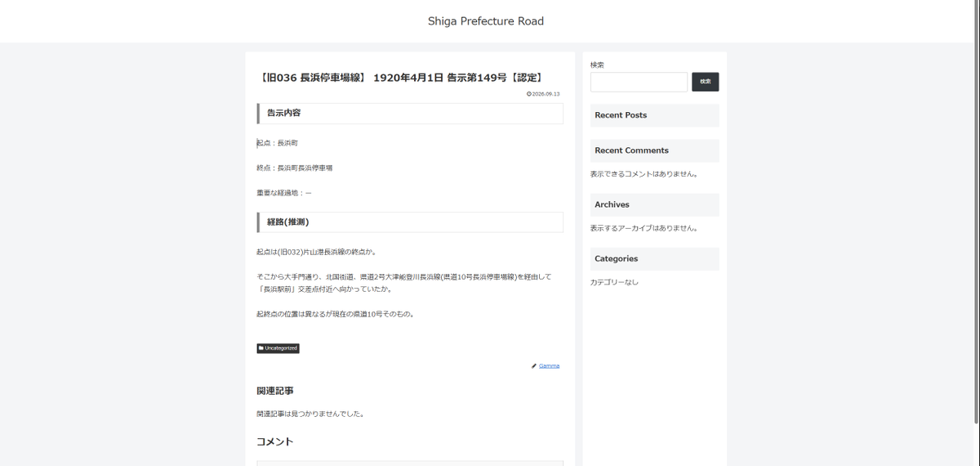
Task: Click the line 起終点の位置は異なるが現在の県道10号そのもの。
Action: (336, 314)
